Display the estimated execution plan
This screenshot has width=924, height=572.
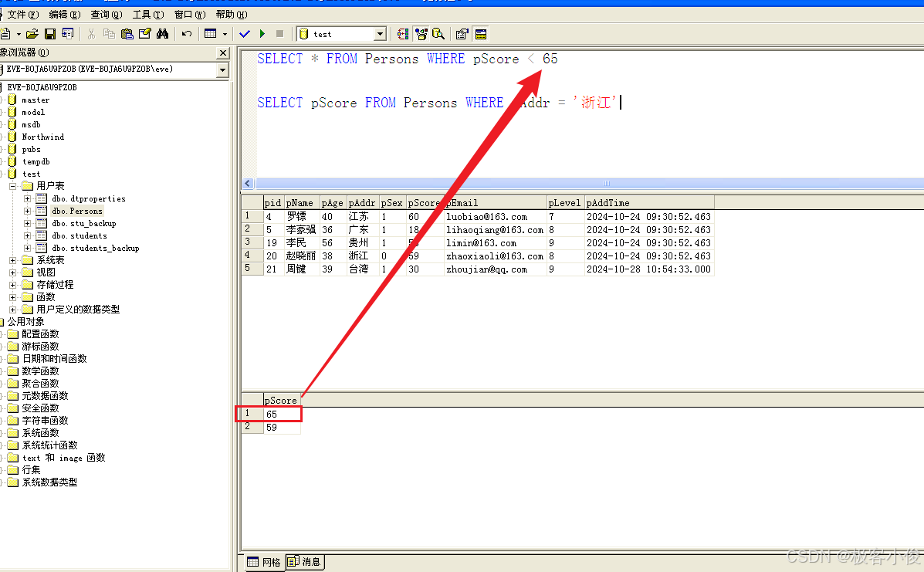403,34
